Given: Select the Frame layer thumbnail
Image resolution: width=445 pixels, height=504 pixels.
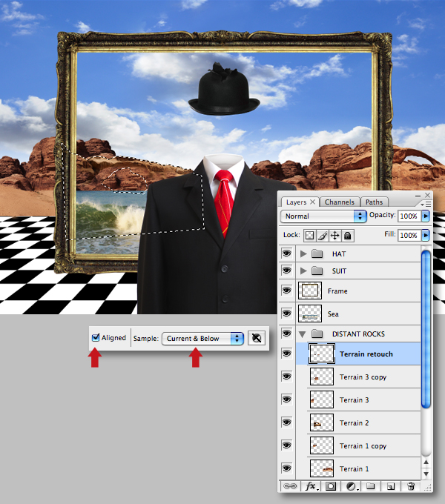Looking at the screenshot, I should (309, 291).
